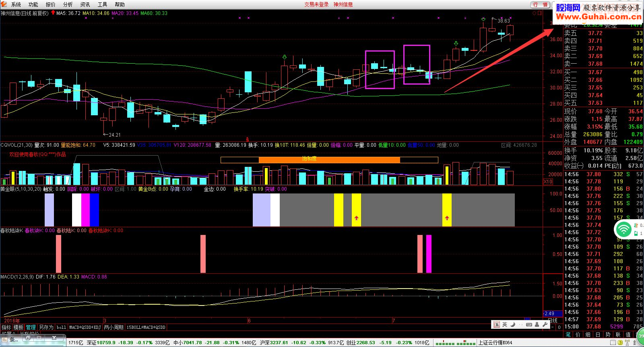Select the 管理 tab

click(x=31, y=327)
